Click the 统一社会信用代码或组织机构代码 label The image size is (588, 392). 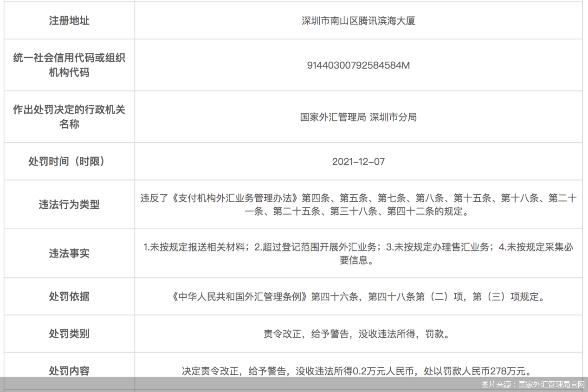69,65
